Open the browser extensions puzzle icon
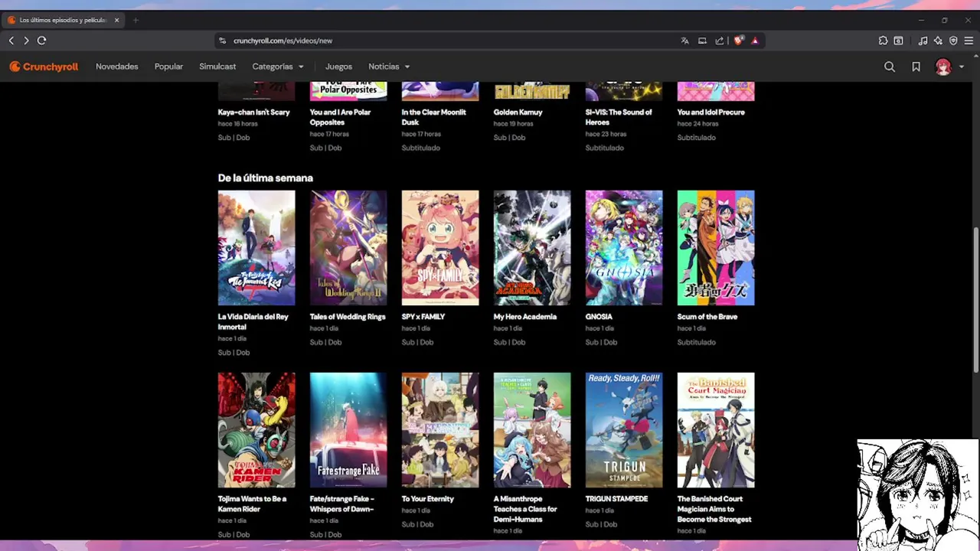Viewport: 980px width, 551px height. tap(883, 41)
